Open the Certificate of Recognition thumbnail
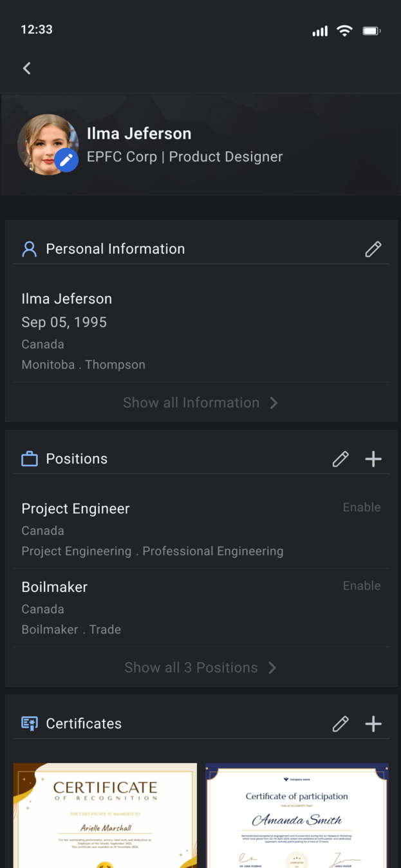401x868 pixels. [105, 815]
